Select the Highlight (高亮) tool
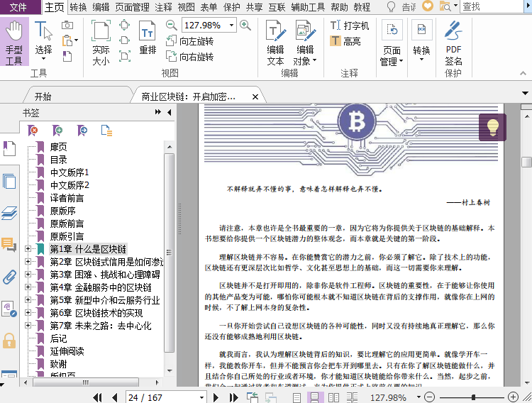 point(345,41)
